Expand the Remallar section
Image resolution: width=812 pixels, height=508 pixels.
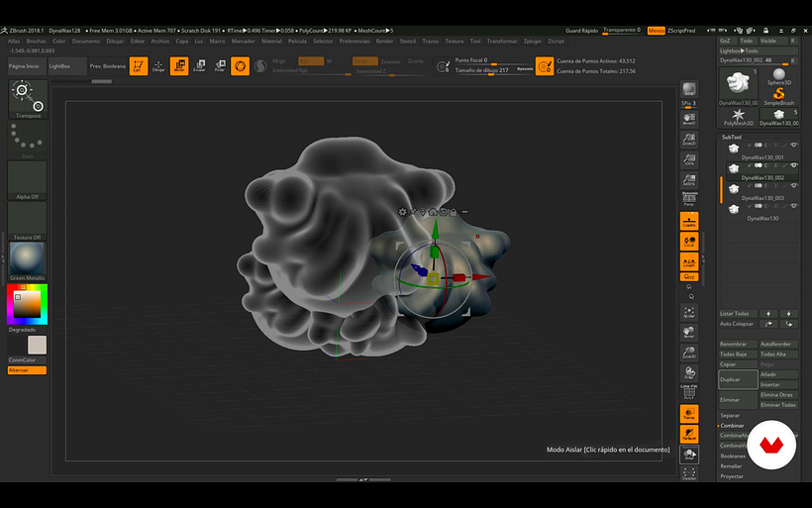pos(731,466)
